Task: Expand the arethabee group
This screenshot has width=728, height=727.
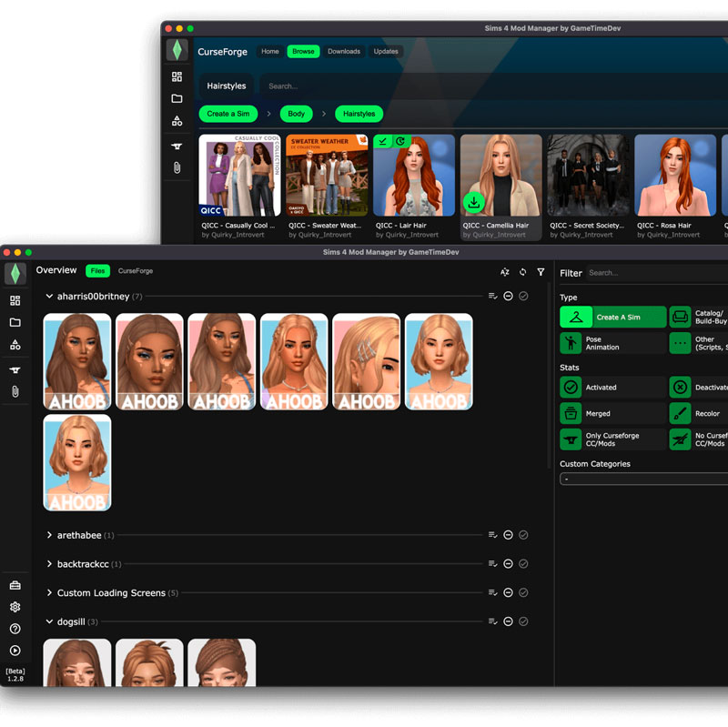Action: pyautogui.click(x=49, y=535)
